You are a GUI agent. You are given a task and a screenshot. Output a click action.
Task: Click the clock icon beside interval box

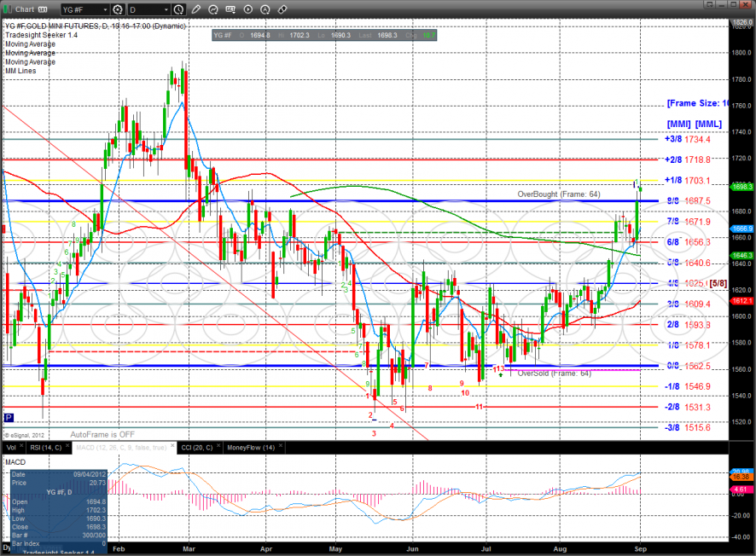point(177,9)
